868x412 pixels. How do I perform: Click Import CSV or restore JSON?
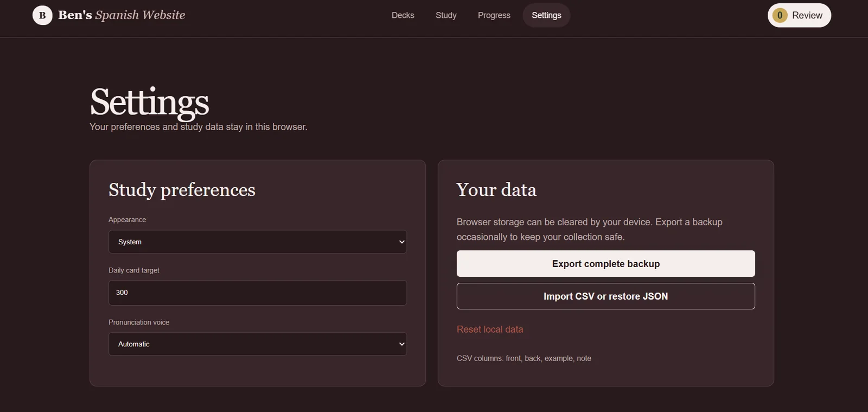click(605, 296)
